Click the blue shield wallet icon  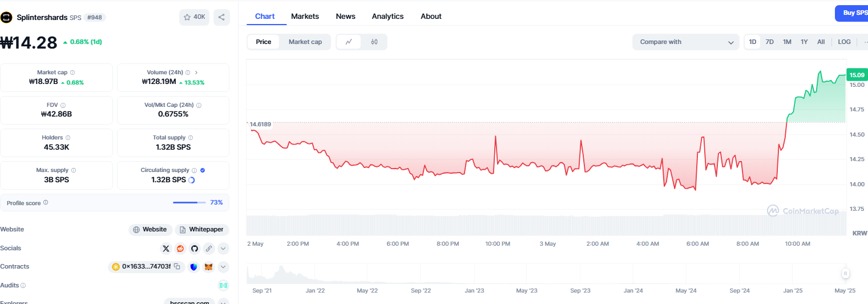click(194, 267)
